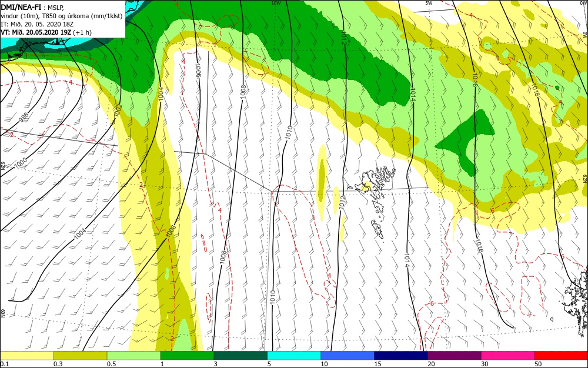Screen dimensions: 588x368
Task: Click the 1000 isobar label
Action: click(20, 163)
